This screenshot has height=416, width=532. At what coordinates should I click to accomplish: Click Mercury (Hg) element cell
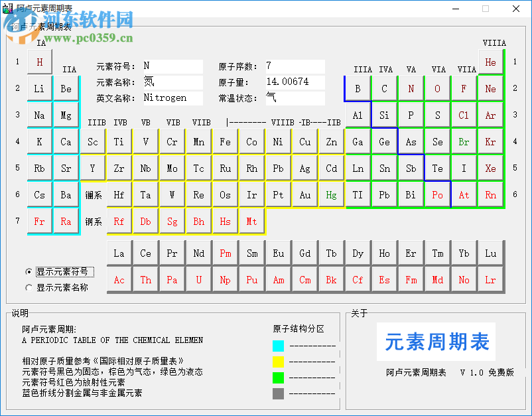[x=331, y=194]
